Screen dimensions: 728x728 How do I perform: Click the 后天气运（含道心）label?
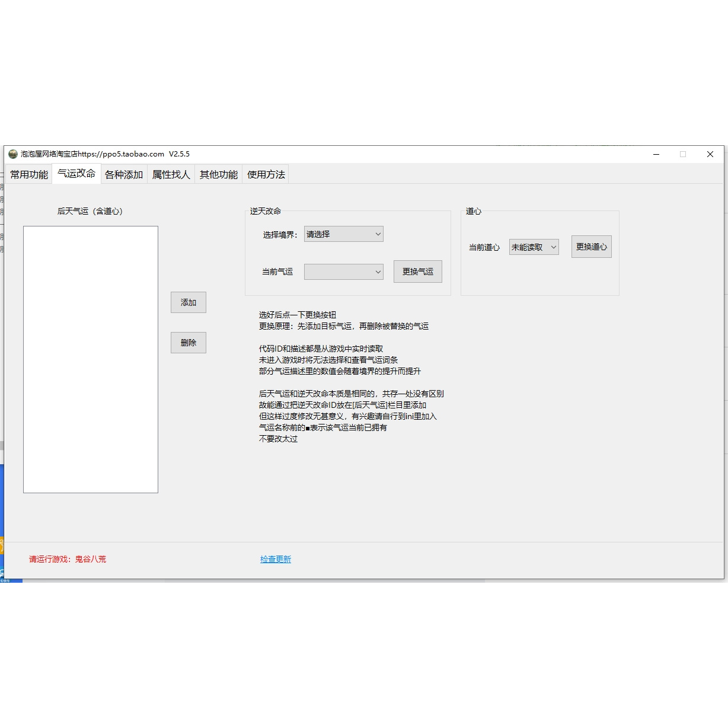click(x=90, y=211)
